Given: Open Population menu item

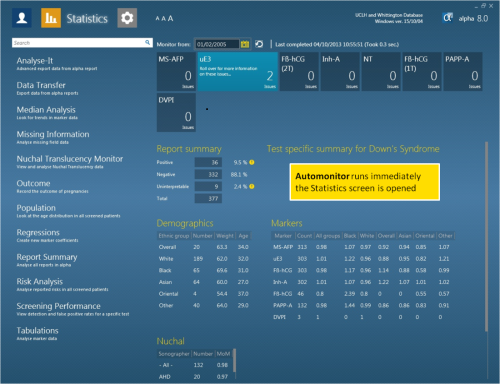Looking at the screenshot, I should click(69, 211).
